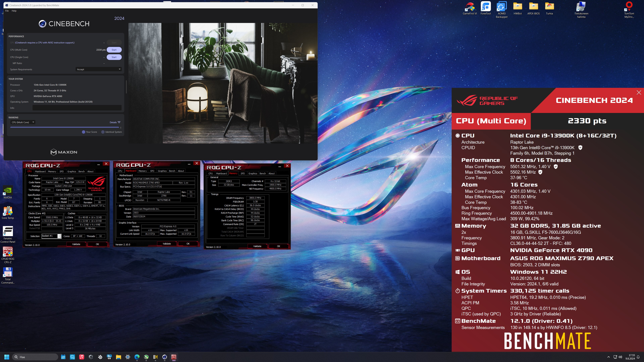Screen dimensions: 644x362
Task: Open GameFirst VI desktop shortcut
Action: (470, 9)
